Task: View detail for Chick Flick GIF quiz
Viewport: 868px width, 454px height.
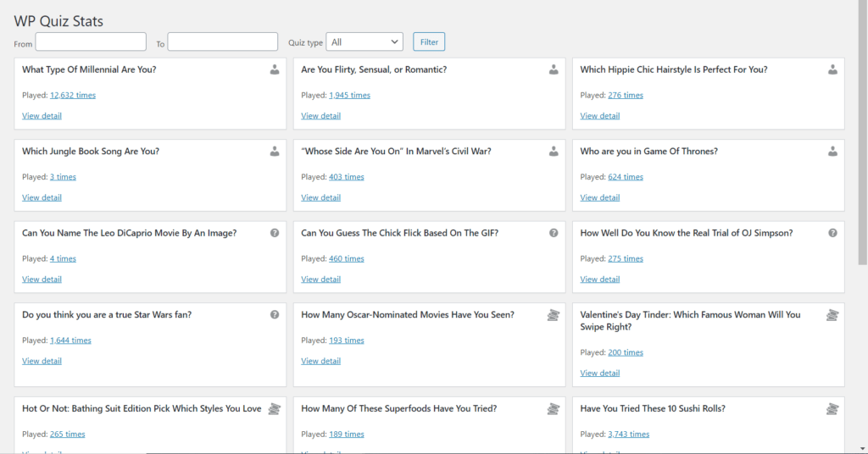Action: pyautogui.click(x=321, y=280)
